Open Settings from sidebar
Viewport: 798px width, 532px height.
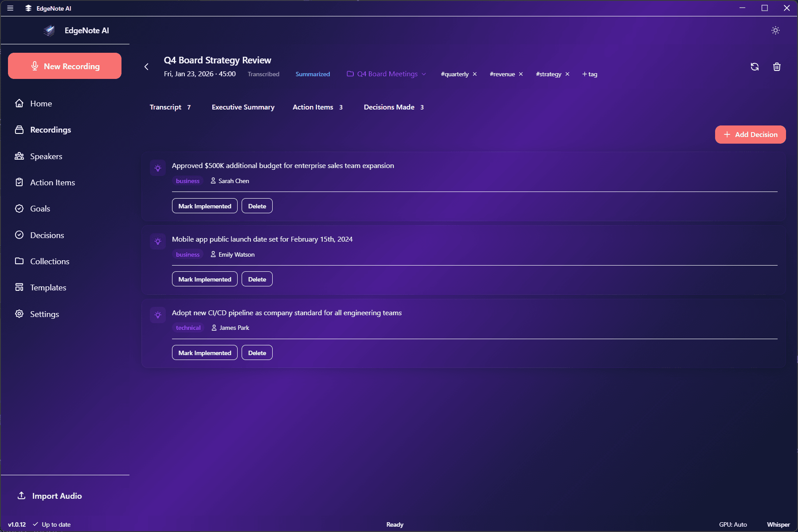44,314
